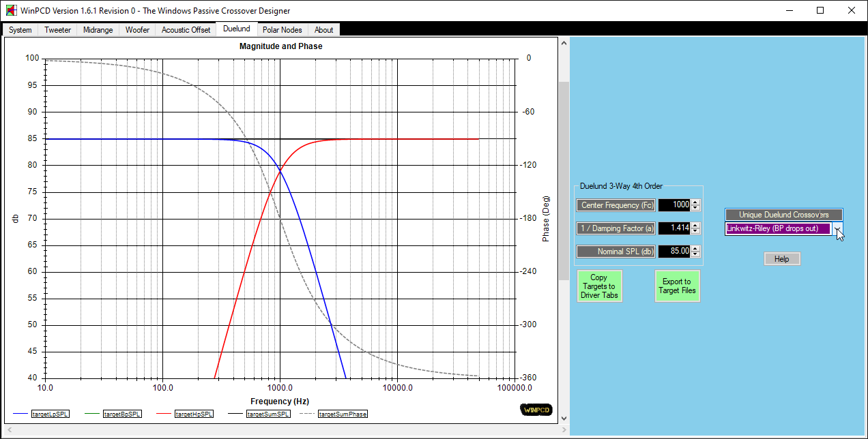Click the targetHpSPL legend entry
The width and height of the screenshot is (868, 439).
(x=194, y=414)
